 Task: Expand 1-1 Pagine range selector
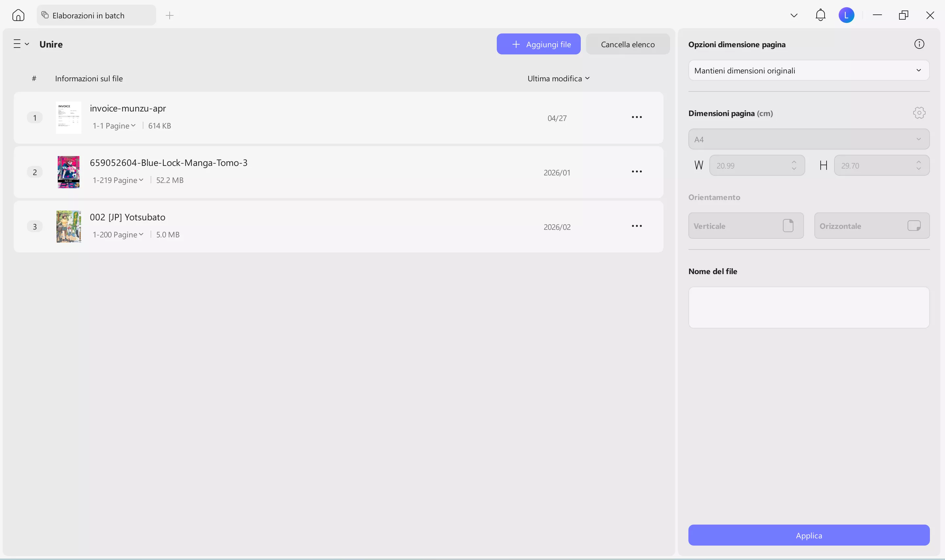114,126
